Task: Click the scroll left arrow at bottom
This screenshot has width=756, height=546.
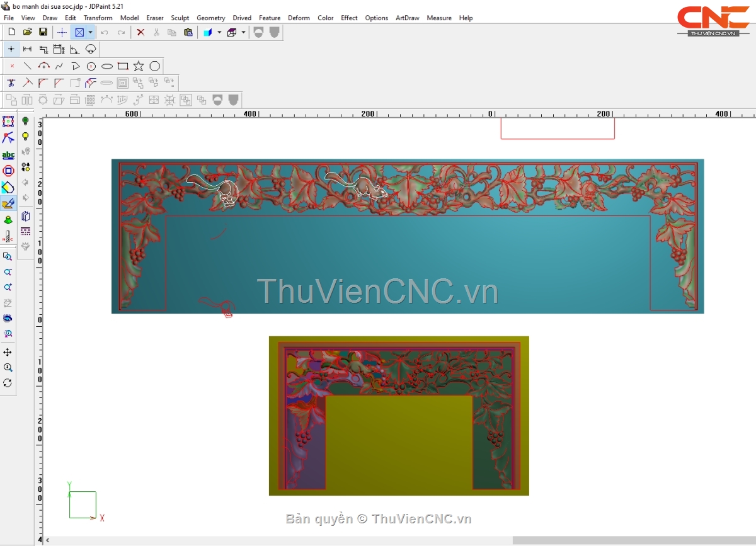Action: (48, 540)
